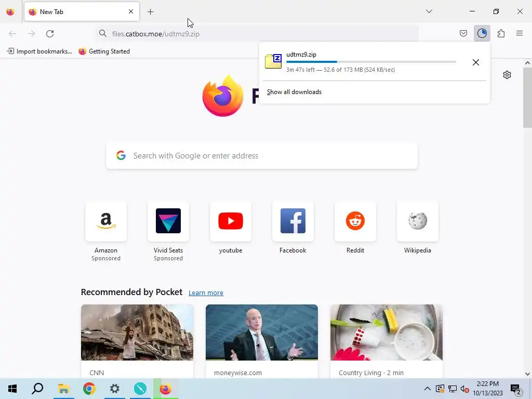Go back with the back arrow
Screen dimensions: 532x399
(x=12, y=34)
